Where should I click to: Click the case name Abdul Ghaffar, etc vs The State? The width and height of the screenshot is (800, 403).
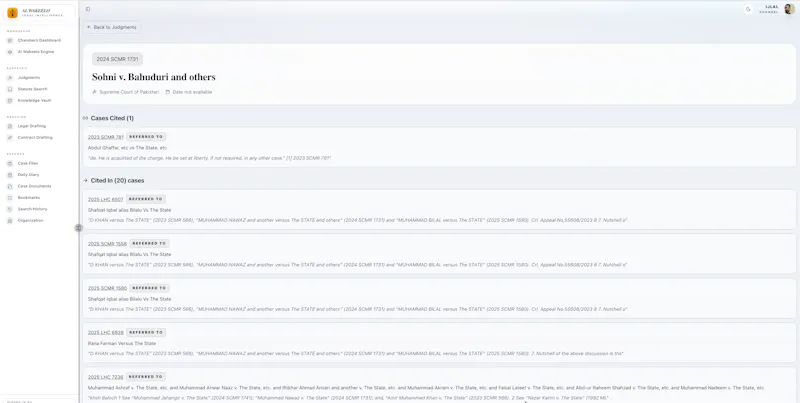127,148
